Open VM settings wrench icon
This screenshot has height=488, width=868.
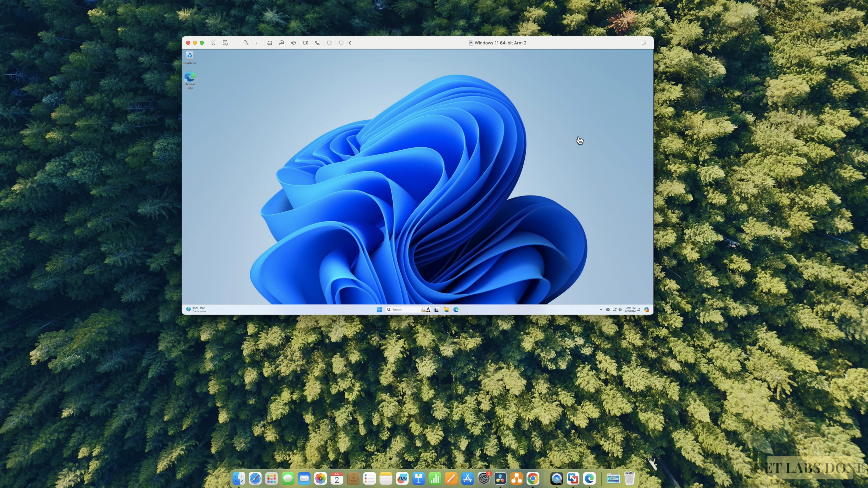click(246, 43)
